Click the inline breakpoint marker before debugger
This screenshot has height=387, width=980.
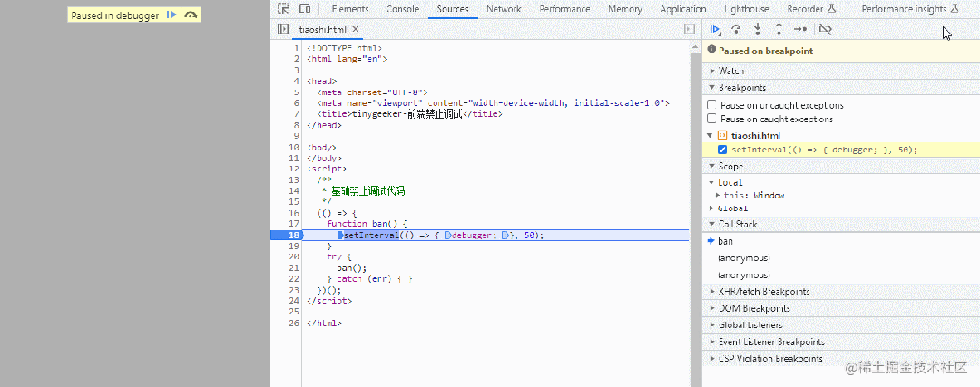tap(448, 236)
